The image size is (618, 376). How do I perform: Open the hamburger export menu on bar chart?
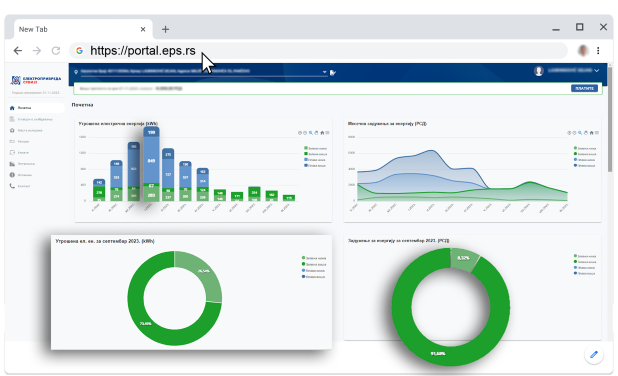tap(328, 133)
